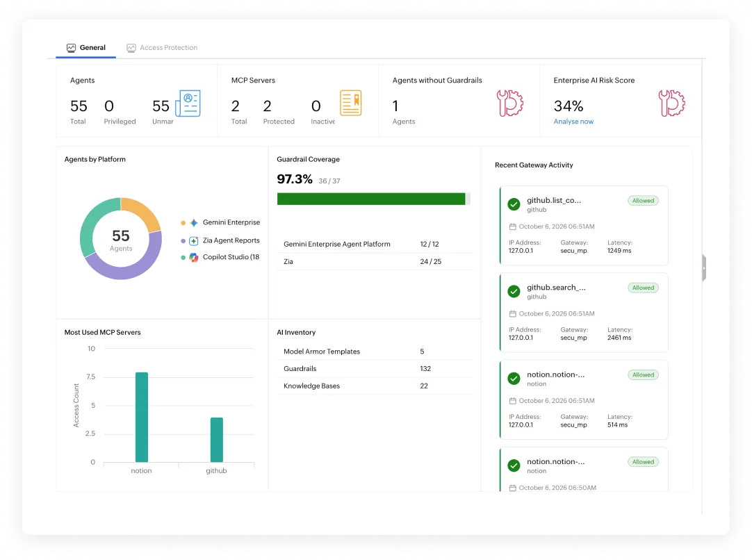Click the 97.3% coverage value
The image size is (752, 560).
(295, 179)
